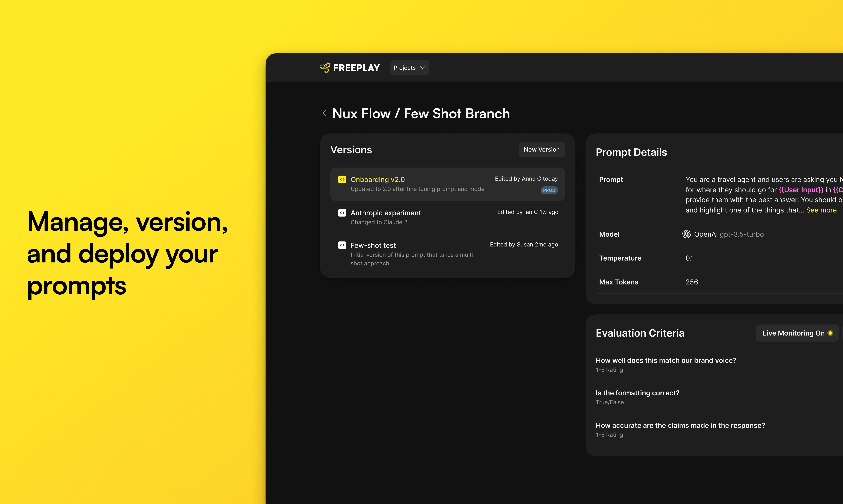843x504 pixels.
Task: Click the FREEPLAY wordmark link
Action: point(356,68)
